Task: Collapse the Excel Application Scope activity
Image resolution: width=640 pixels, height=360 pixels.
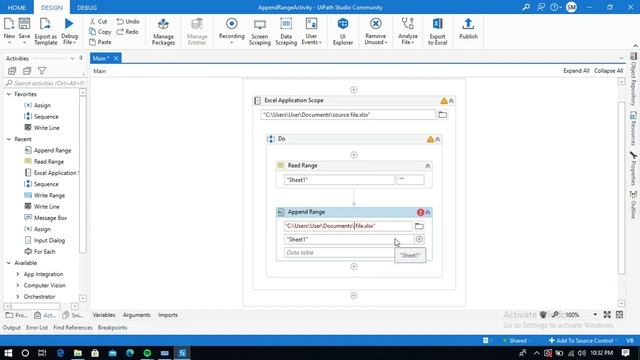Action: (451, 100)
